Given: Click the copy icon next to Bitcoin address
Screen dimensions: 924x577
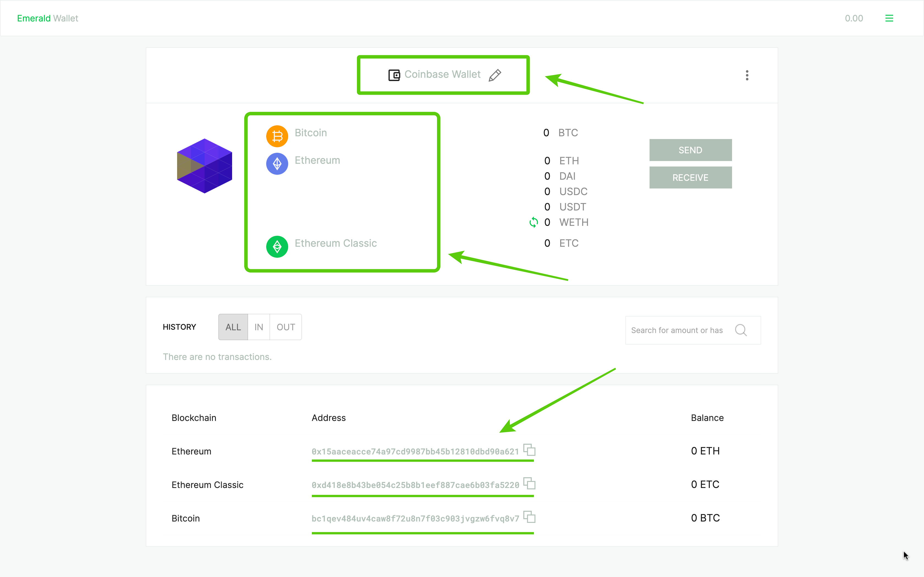Looking at the screenshot, I should pyautogui.click(x=530, y=518).
